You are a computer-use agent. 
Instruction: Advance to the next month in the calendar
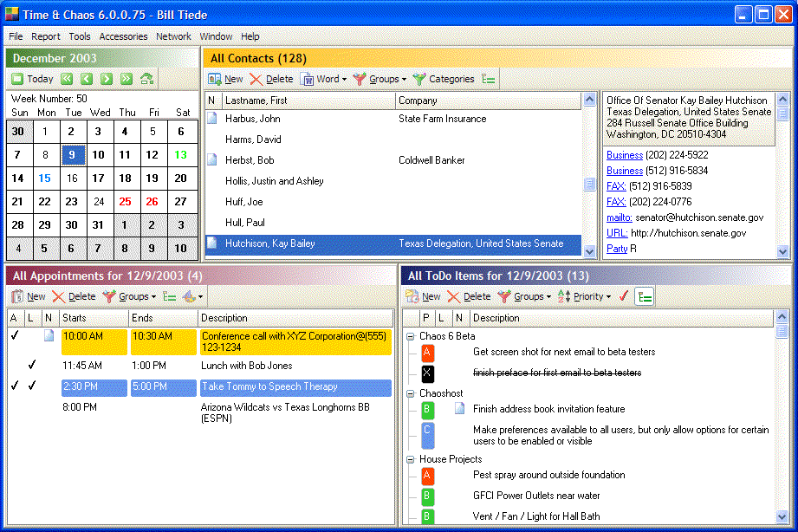pyautogui.click(x=107, y=79)
